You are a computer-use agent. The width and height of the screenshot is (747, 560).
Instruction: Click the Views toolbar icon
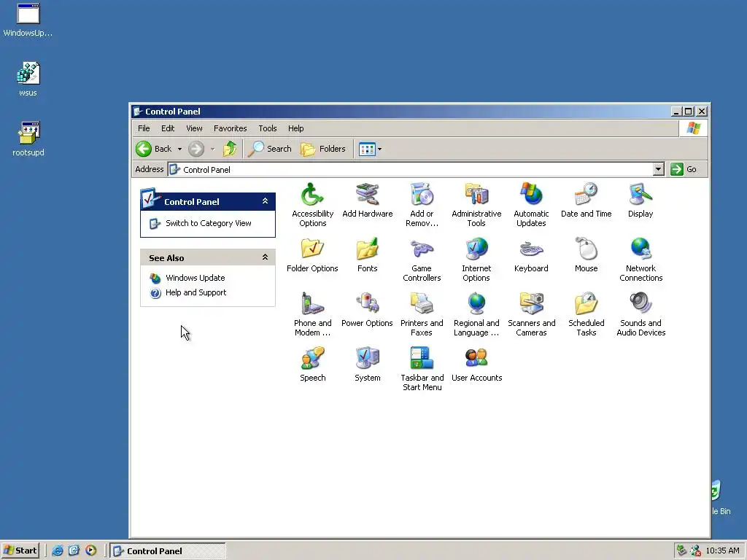367,149
